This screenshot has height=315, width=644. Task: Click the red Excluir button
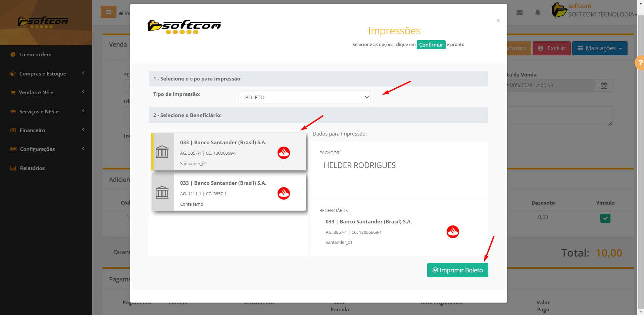[x=551, y=48]
